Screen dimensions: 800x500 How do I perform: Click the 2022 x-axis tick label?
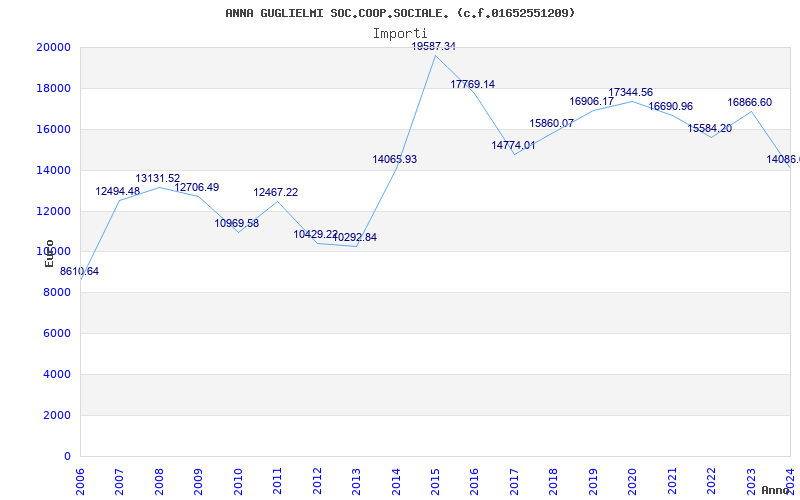711,481
